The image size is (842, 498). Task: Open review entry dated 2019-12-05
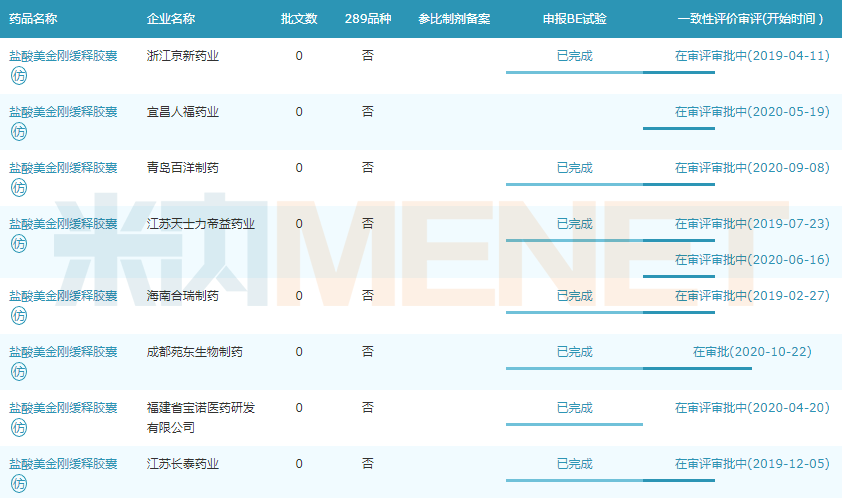(752, 464)
